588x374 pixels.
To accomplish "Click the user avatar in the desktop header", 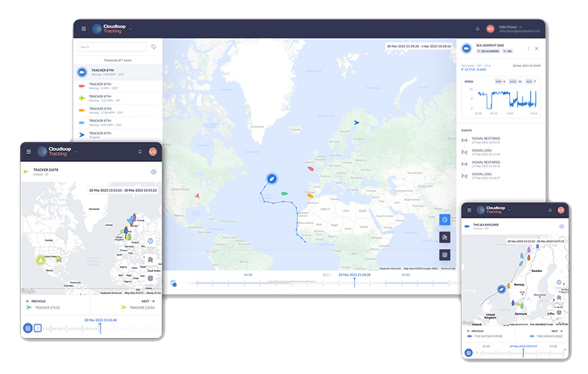I will pyautogui.click(x=490, y=29).
